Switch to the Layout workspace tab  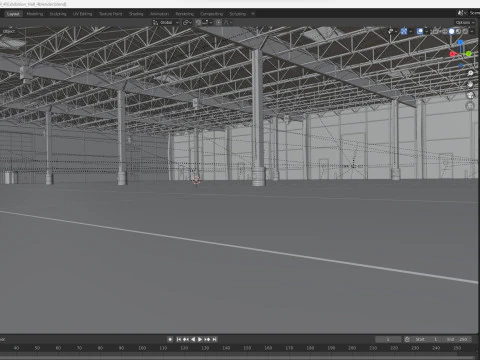pos(13,14)
